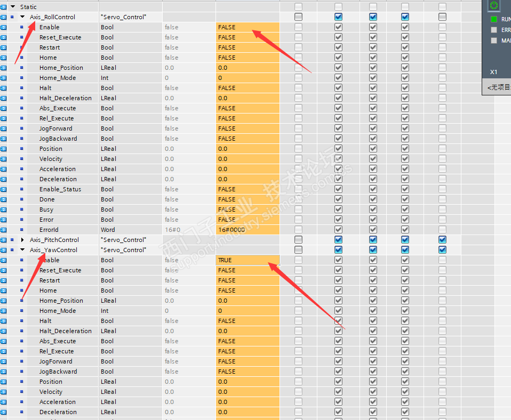Select the Axis_PitchControl row name
The image size is (511, 420).
click(54, 240)
